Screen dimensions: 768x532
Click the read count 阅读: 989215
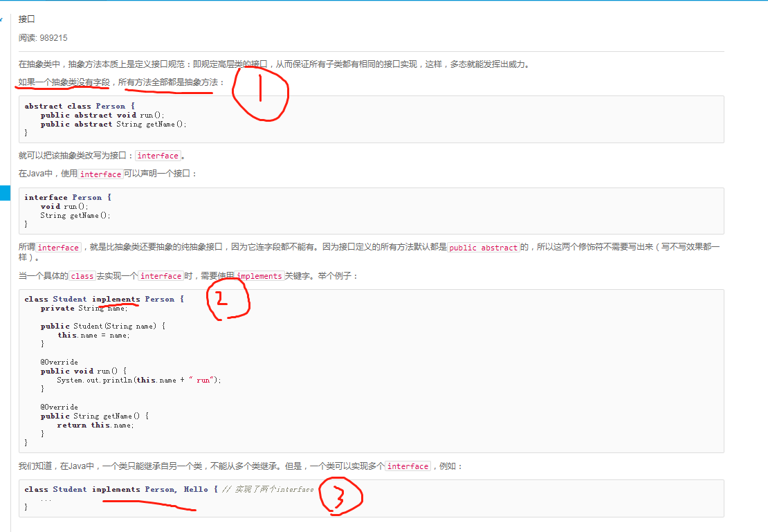43,38
